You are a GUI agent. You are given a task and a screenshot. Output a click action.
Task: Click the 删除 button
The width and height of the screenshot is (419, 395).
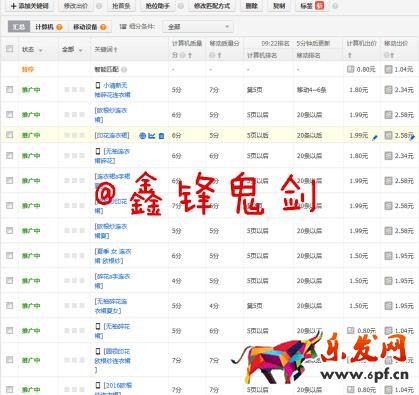click(251, 6)
